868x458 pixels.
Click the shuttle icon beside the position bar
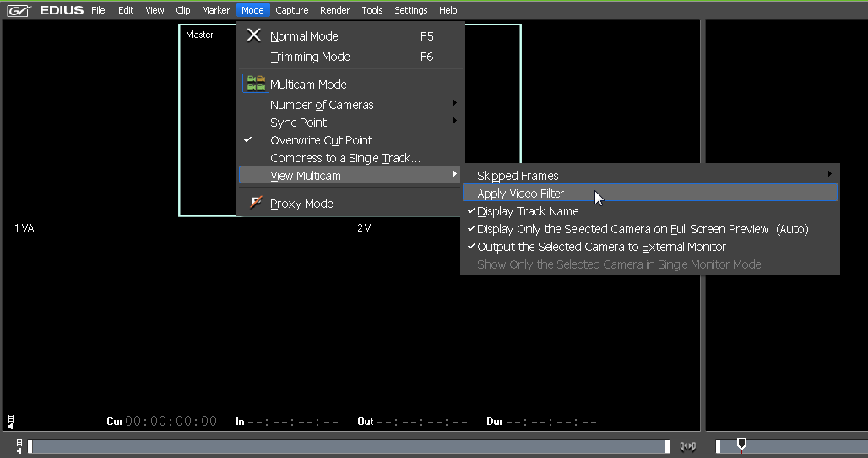coord(687,446)
